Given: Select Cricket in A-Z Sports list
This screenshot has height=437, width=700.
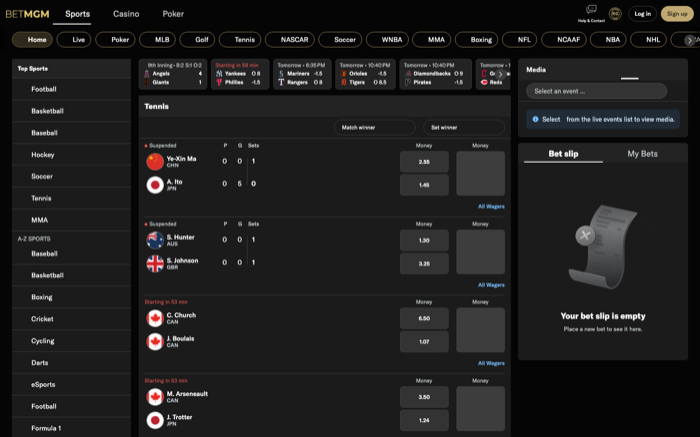Looking at the screenshot, I should point(71,319).
